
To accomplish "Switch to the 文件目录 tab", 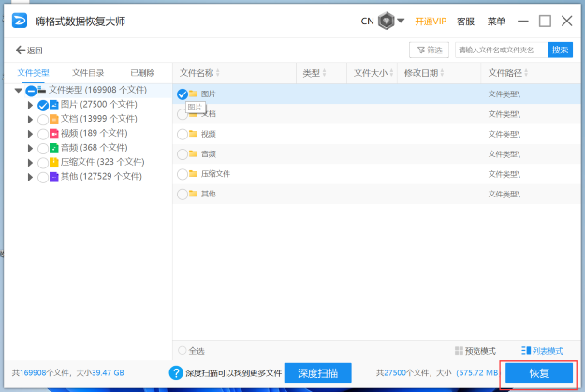I will click(88, 73).
